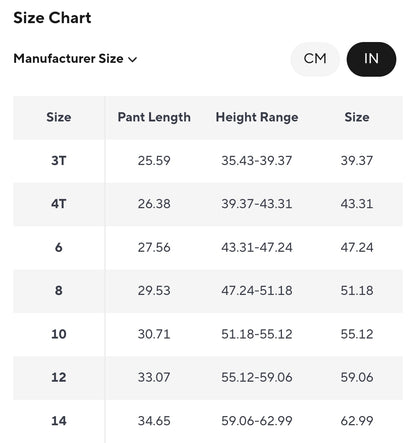The image size is (416, 443).
Task: Click the 59.06-62.99 height range cell
Action: [x=257, y=421]
